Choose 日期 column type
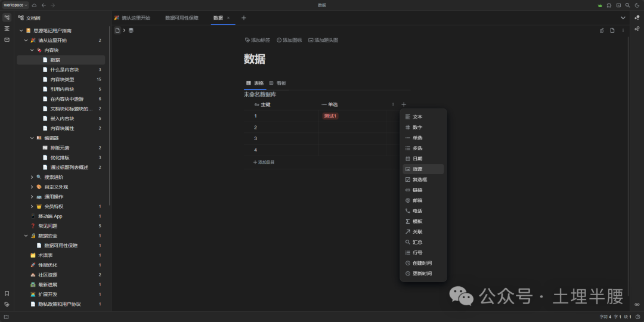 423,159
